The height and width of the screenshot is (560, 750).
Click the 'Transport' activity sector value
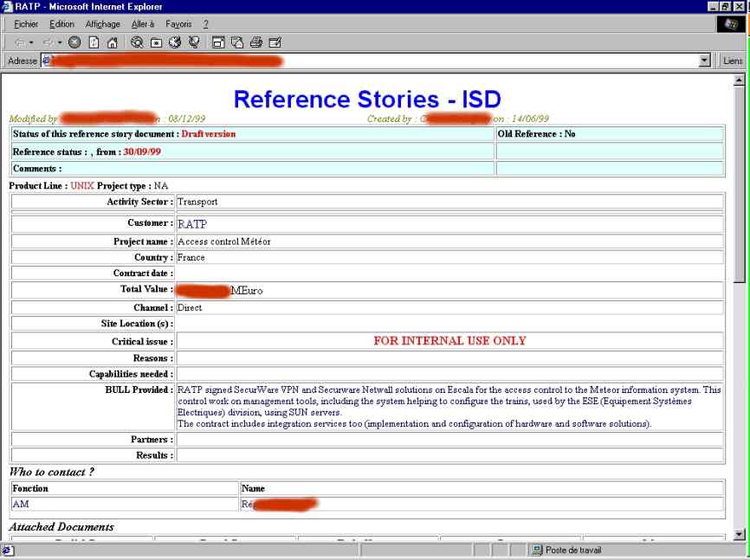coord(197,202)
